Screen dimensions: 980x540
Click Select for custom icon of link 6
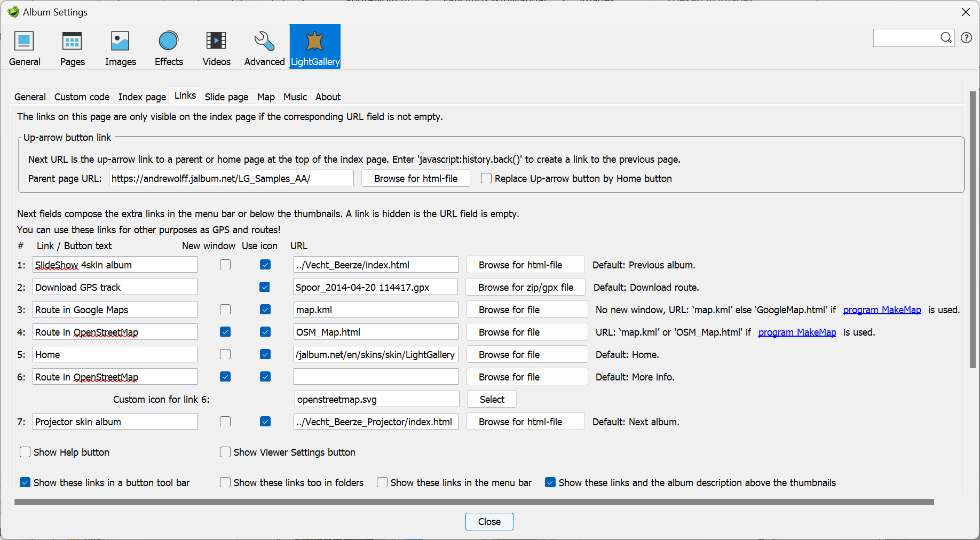(x=491, y=399)
